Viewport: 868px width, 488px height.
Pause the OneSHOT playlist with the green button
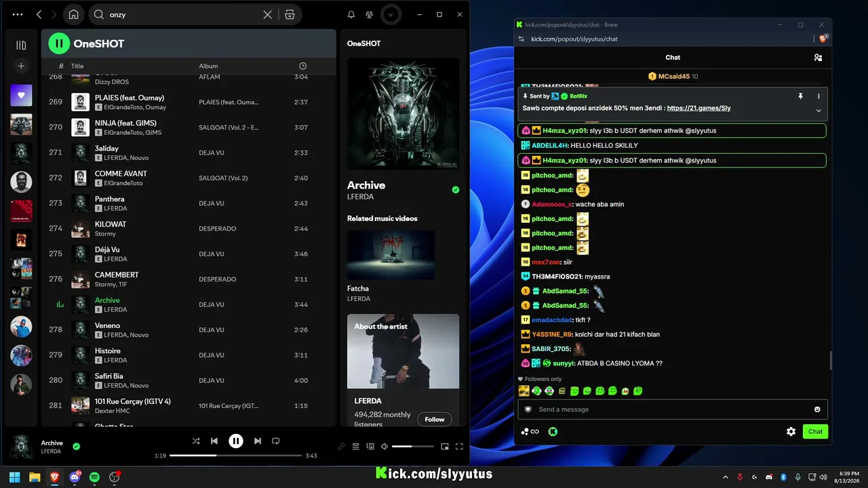coord(59,43)
